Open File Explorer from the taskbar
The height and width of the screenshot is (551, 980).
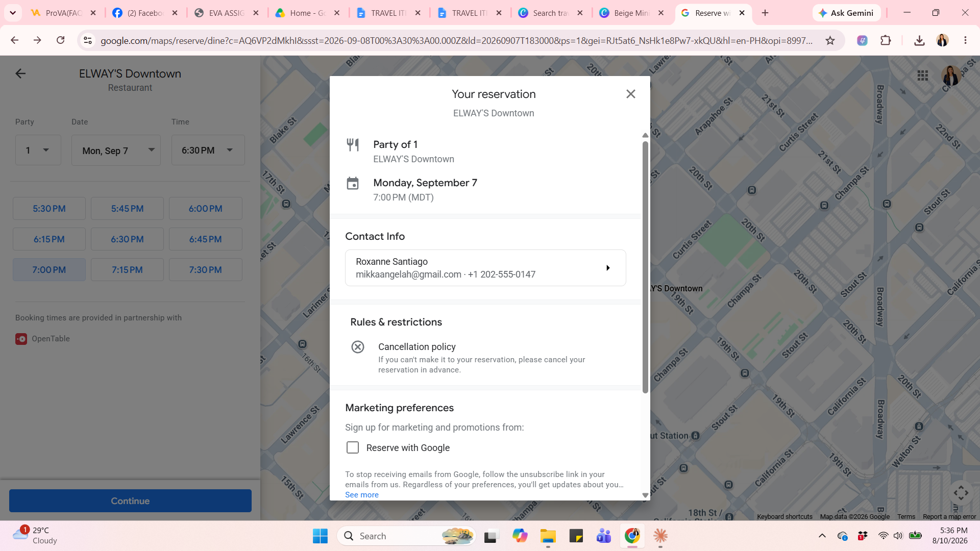[548, 536]
